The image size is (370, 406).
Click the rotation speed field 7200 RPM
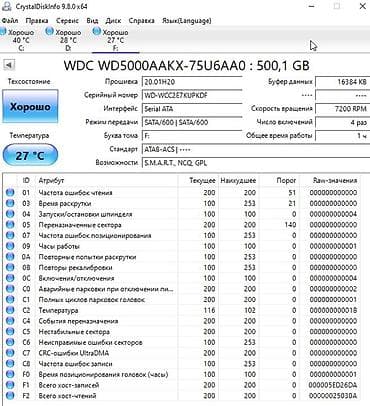(342, 109)
